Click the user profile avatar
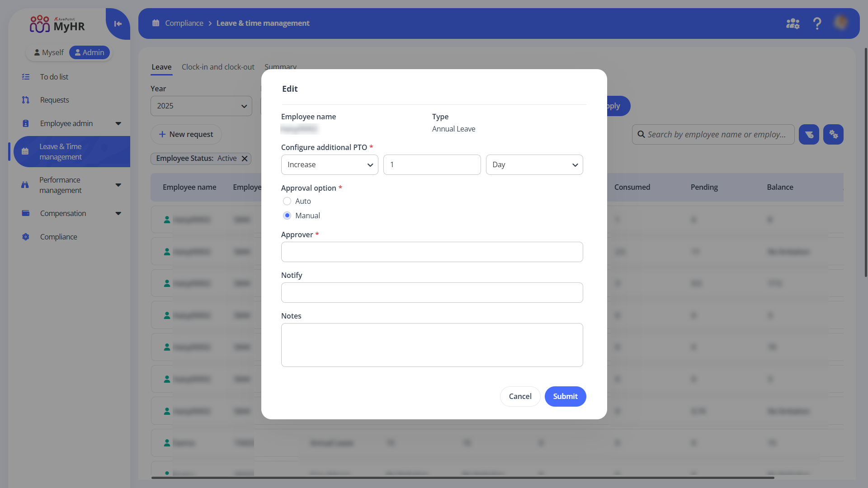This screenshot has height=488, width=868. pos(841,23)
